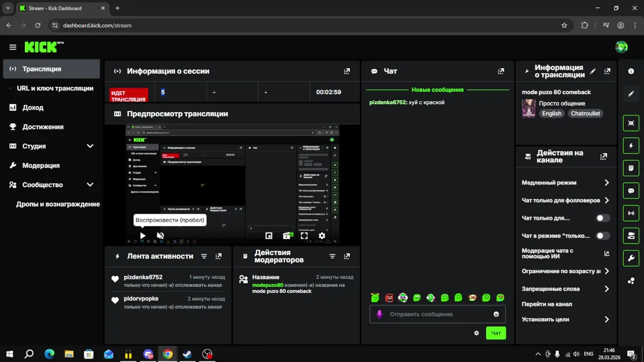Open the Лента активности filter menu
This screenshot has height=362, width=644.
click(x=204, y=256)
